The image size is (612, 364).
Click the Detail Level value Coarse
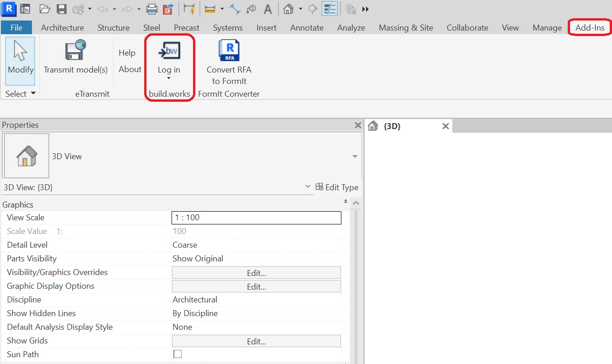point(185,245)
